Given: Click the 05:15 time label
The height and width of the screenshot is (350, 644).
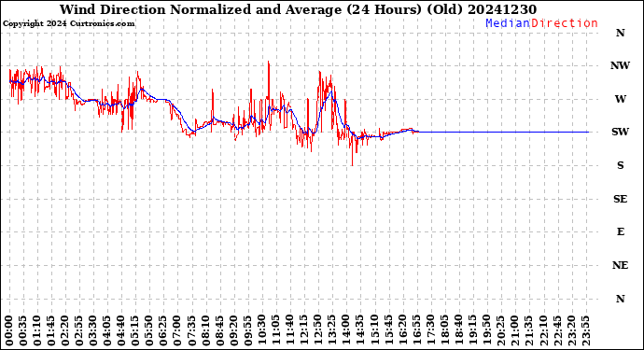Looking at the screenshot, I should pos(135,330).
